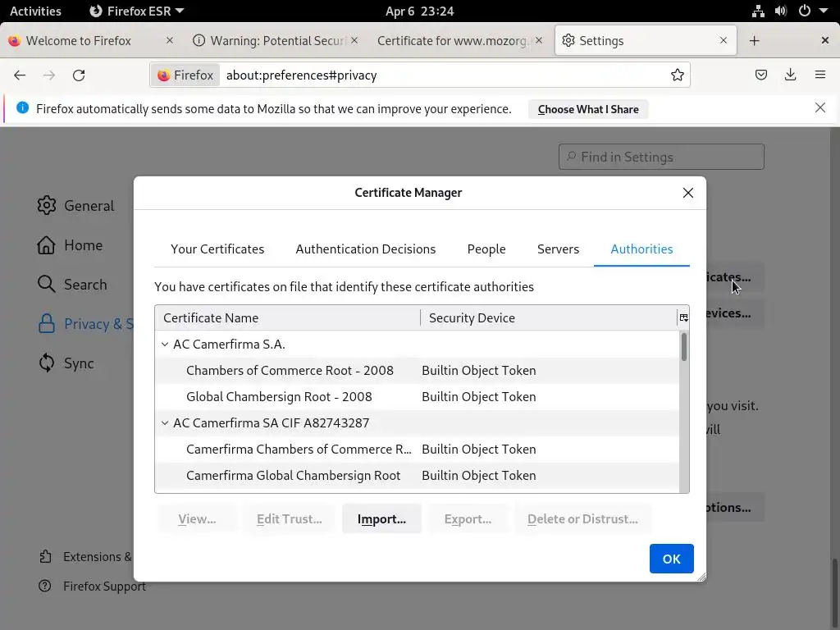Open the Pocket save icon

[761, 75]
